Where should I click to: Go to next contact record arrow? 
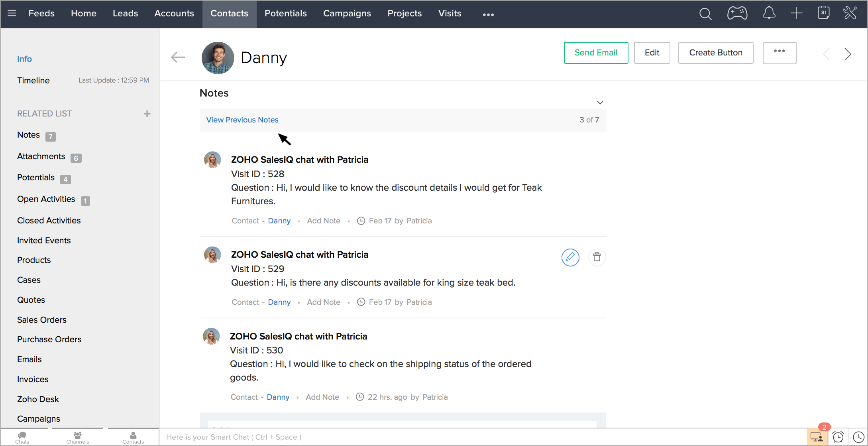847,54
